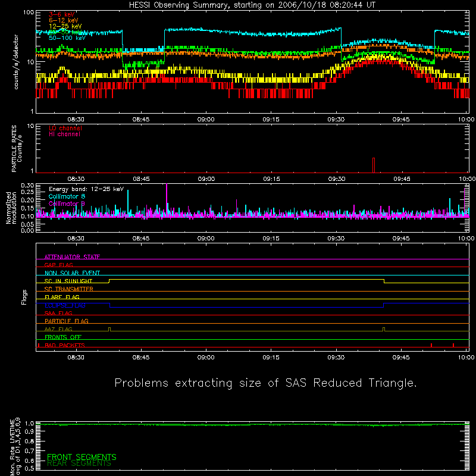Click the "REAR SEGMENTS" legend label
This screenshot has height=476, width=476.
click(x=79, y=464)
